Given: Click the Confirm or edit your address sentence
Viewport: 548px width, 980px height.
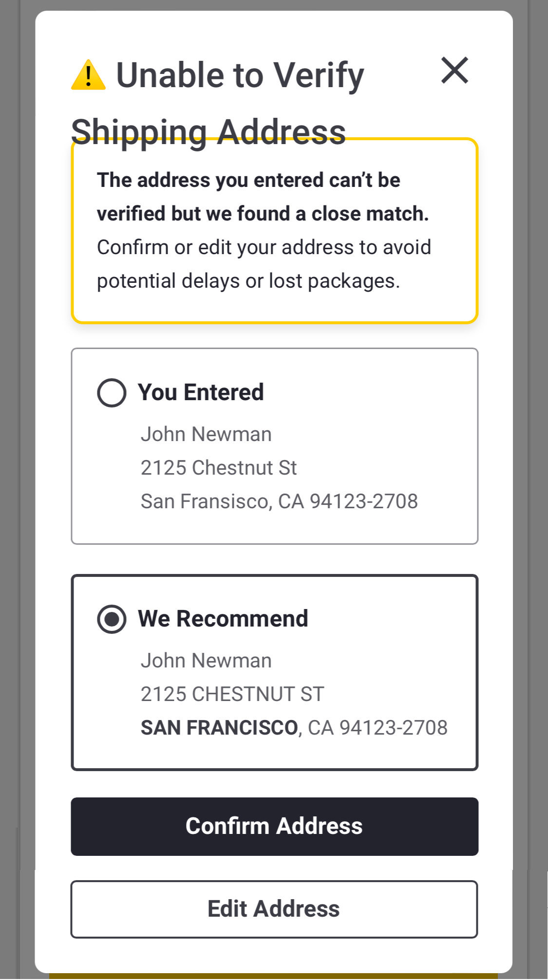Looking at the screenshot, I should tap(264, 264).
